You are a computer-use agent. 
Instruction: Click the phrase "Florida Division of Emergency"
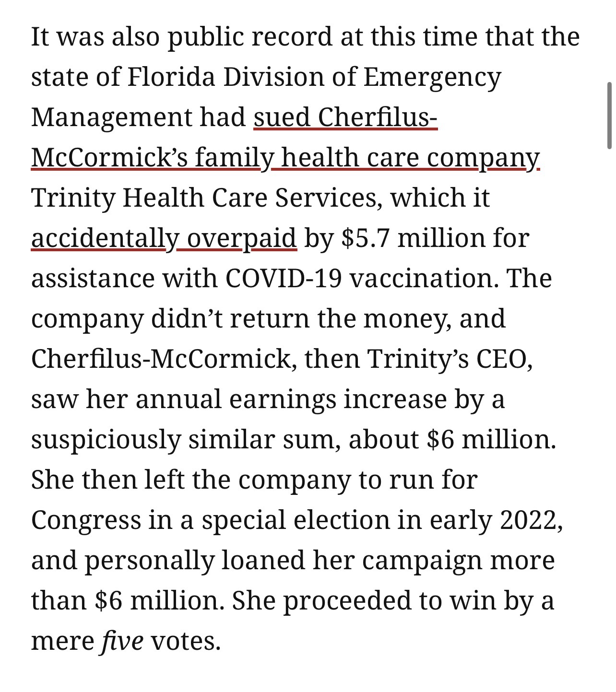click(314, 77)
